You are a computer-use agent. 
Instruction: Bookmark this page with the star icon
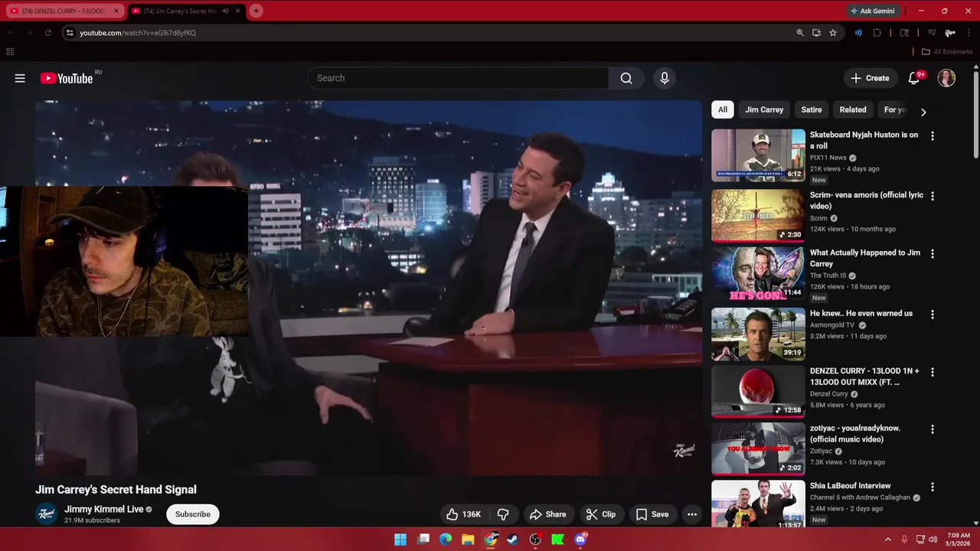point(833,33)
